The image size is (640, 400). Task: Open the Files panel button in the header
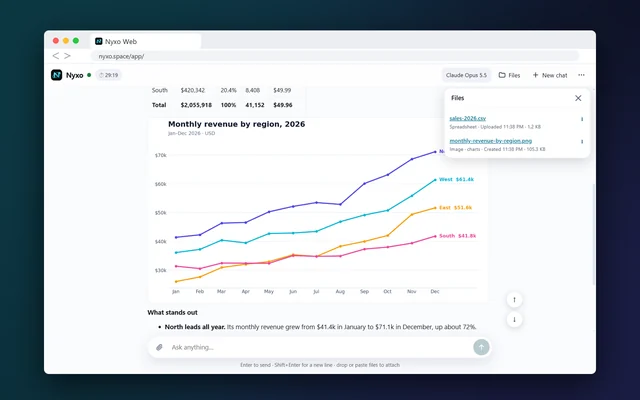pyautogui.click(x=509, y=75)
